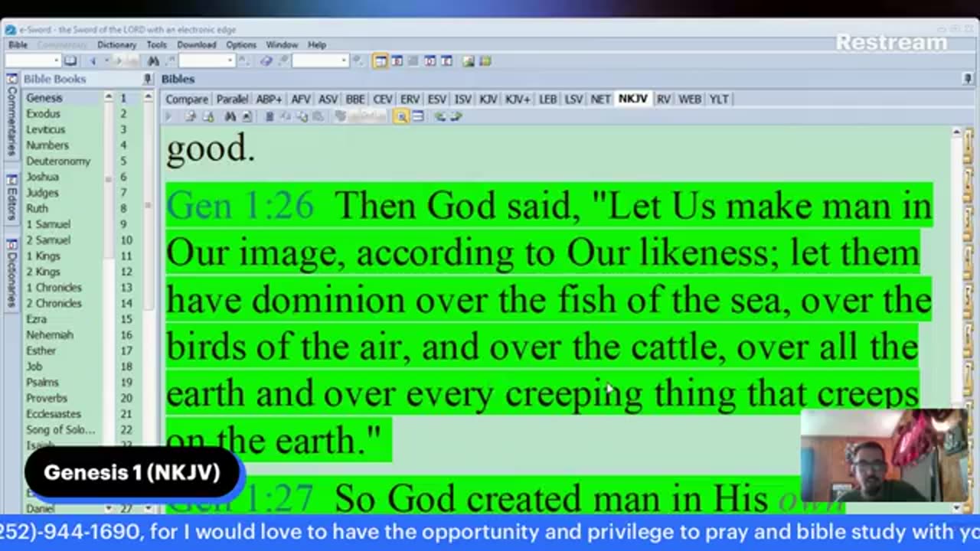Toggle the paragraph layout icon in Bibles toolbar
Viewport: 980px width, 551px height.
pyautogui.click(x=417, y=116)
